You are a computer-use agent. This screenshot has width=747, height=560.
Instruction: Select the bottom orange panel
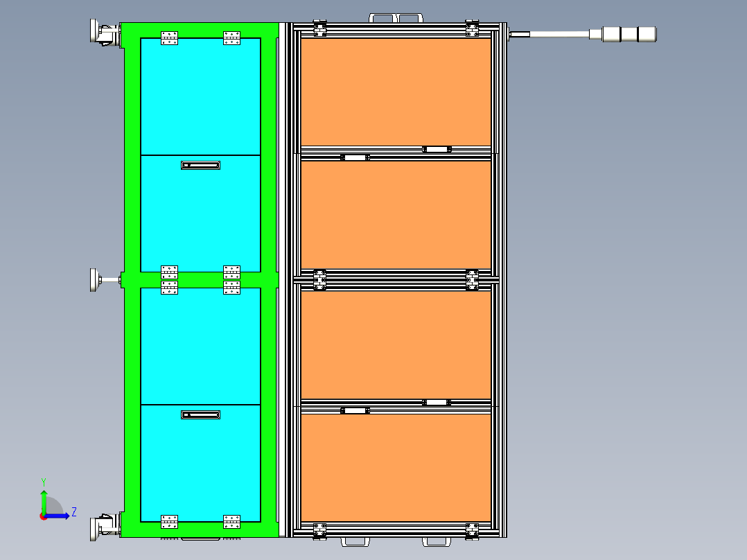coord(396,468)
